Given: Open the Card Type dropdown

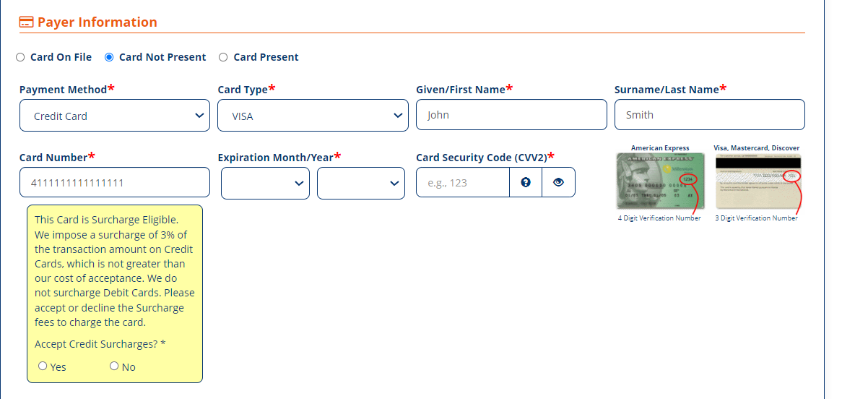Looking at the screenshot, I should click(x=313, y=116).
